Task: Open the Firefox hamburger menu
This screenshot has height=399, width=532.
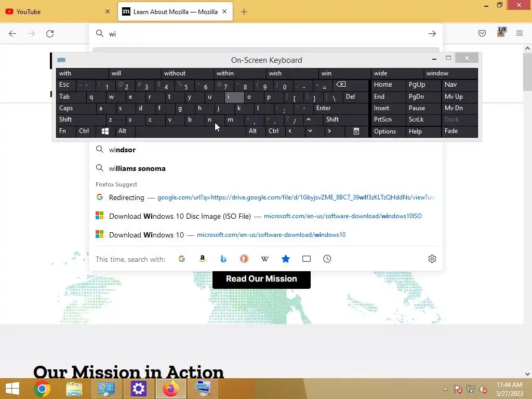Action: (x=520, y=33)
